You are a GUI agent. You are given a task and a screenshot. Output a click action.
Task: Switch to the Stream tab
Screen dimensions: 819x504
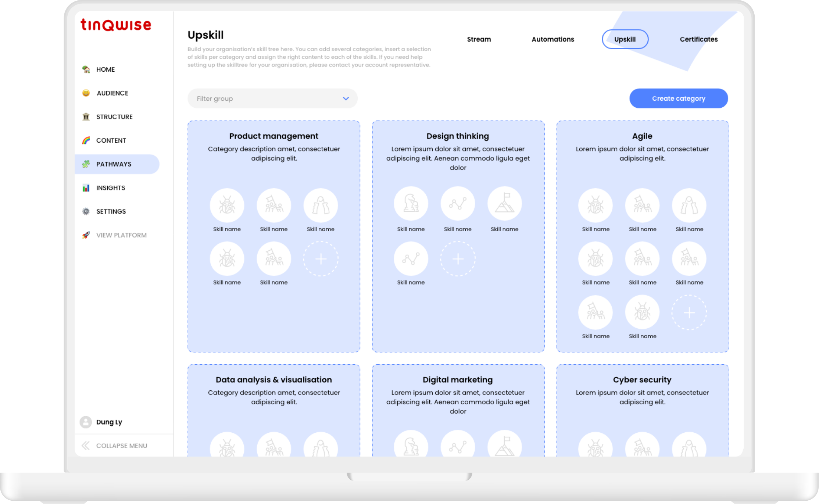click(479, 39)
